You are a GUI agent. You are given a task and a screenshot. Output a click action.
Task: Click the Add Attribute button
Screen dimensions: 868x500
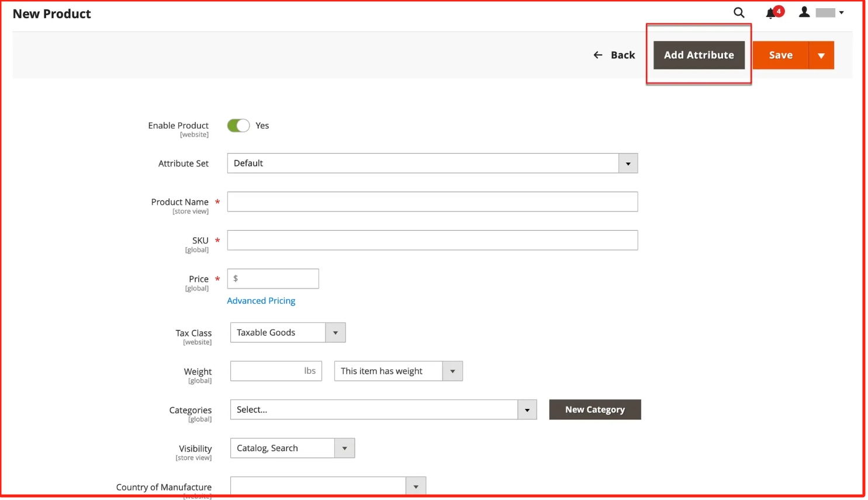698,55
